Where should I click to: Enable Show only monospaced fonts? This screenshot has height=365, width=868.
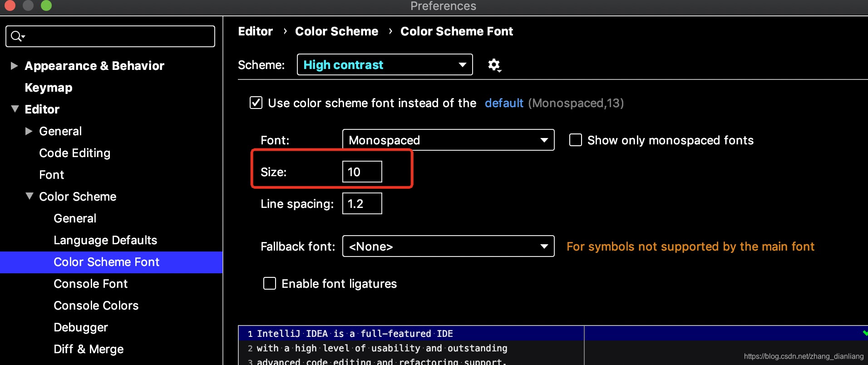coord(576,140)
